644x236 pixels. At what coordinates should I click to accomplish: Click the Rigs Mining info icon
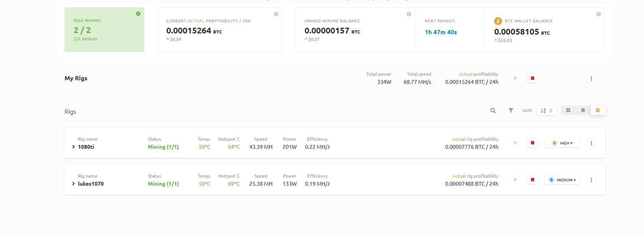click(x=138, y=14)
